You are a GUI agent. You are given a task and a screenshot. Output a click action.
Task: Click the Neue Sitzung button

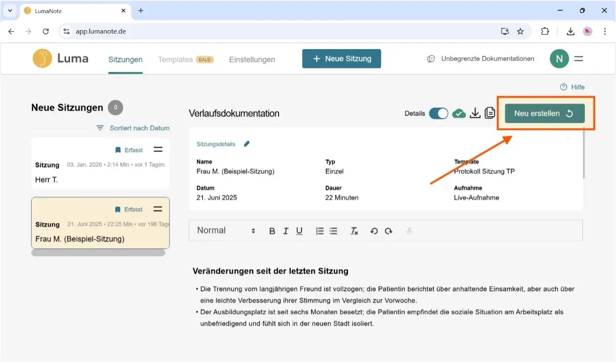[341, 59]
